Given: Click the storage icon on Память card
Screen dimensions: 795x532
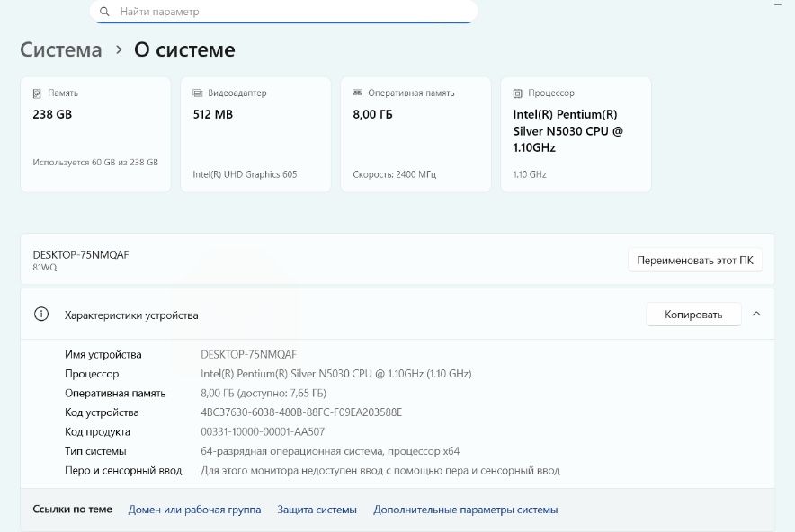Looking at the screenshot, I should (x=37, y=93).
